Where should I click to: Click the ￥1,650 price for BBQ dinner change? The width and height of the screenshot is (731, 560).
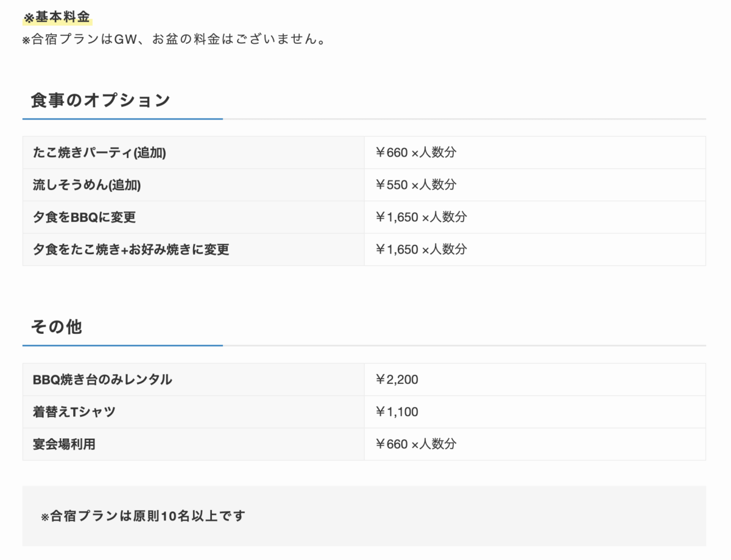pyautogui.click(x=421, y=218)
